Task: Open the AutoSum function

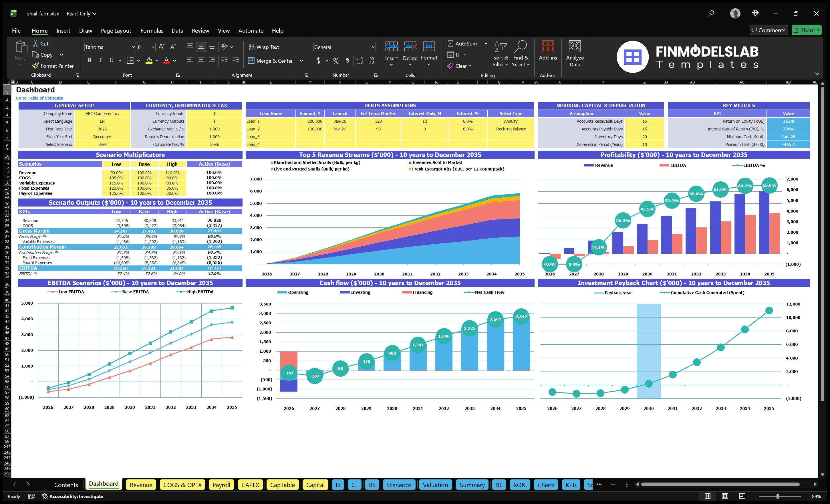Action: pos(463,43)
